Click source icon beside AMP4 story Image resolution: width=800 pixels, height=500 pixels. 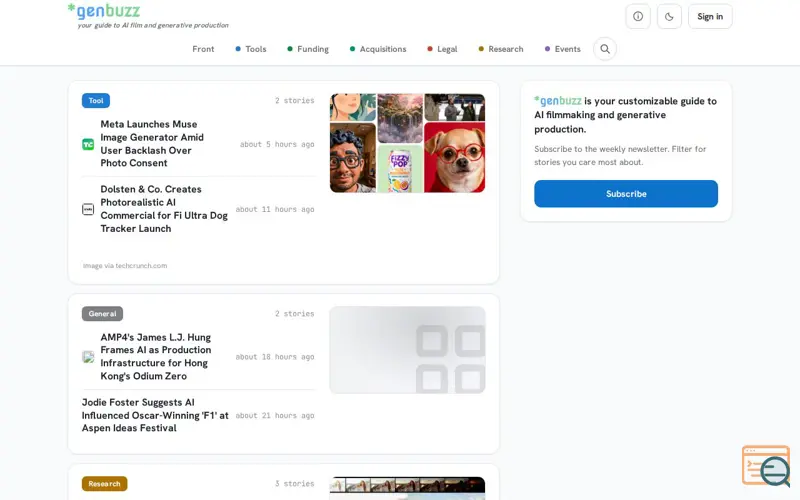tap(88, 357)
